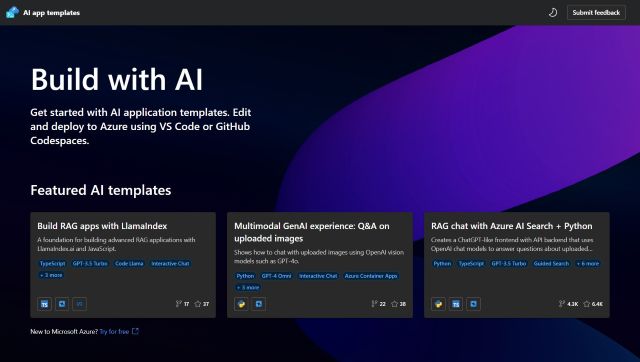Open the AI app templates logo
The width and height of the screenshot is (640, 362).
(12, 13)
